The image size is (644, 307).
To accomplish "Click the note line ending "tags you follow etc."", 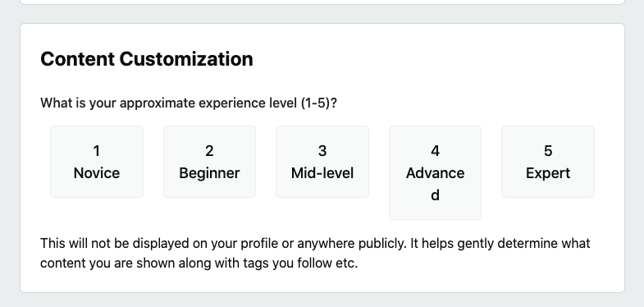I will pyautogui.click(x=199, y=263).
